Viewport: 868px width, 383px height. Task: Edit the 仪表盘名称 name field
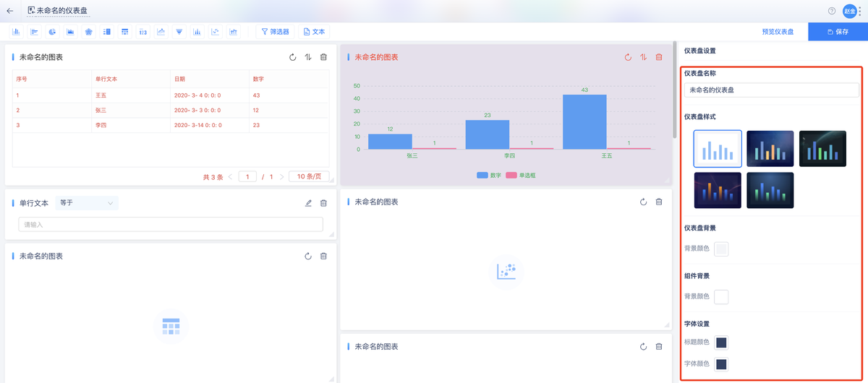[x=771, y=90]
